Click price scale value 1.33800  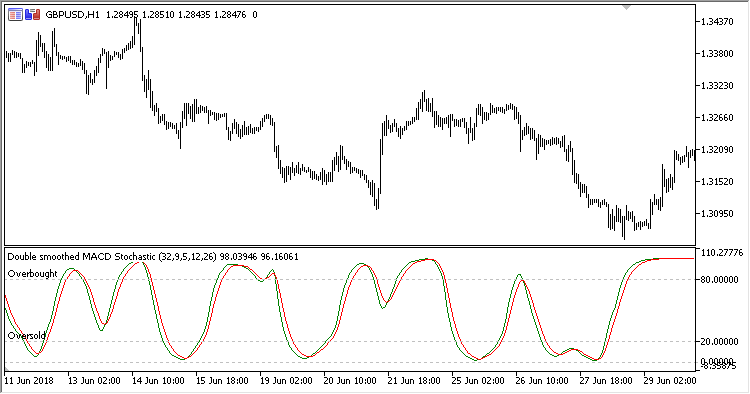point(717,54)
